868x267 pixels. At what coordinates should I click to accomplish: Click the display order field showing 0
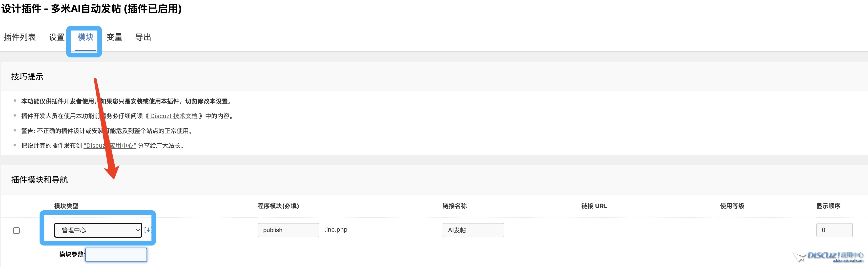point(834,230)
